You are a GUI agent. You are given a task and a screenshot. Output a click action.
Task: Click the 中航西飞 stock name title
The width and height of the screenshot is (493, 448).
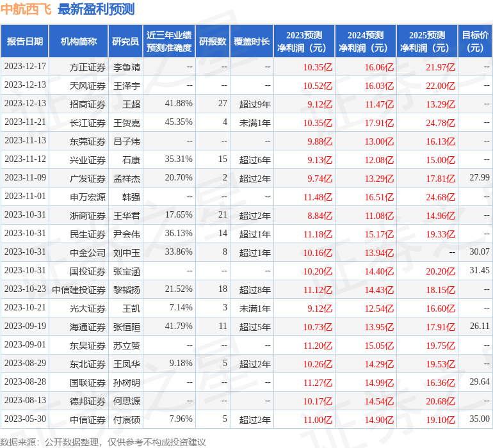click(x=26, y=9)
